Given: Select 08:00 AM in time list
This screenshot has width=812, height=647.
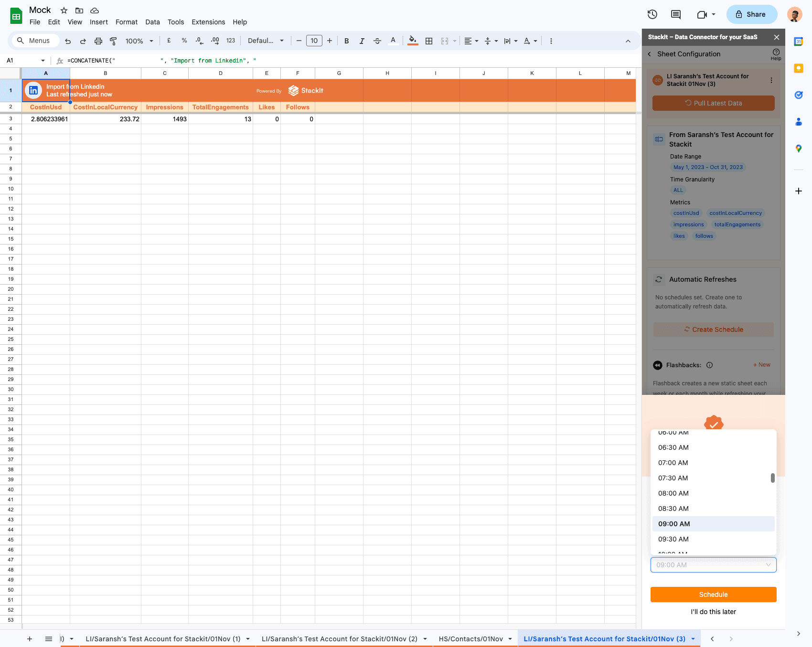Looking at the screenshot, I should pyautogui.click(x=714, y=493).
